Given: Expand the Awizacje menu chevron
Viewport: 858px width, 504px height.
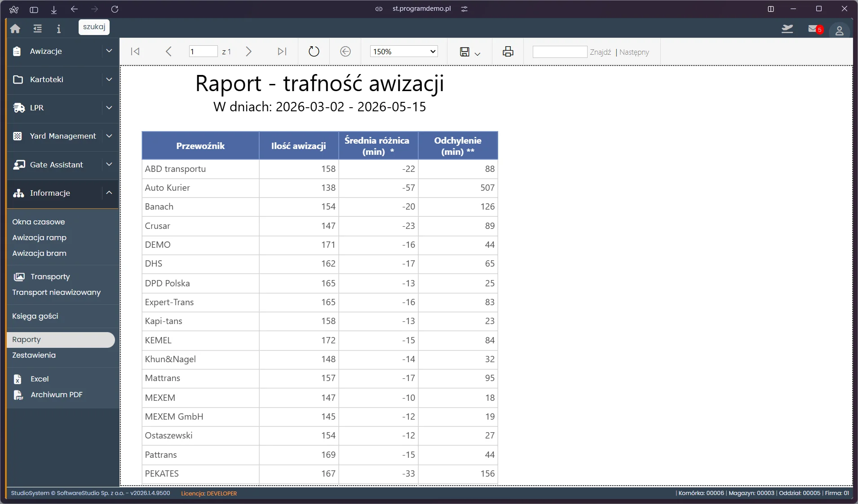Looking at the screenshot, I should coord(109,51).
